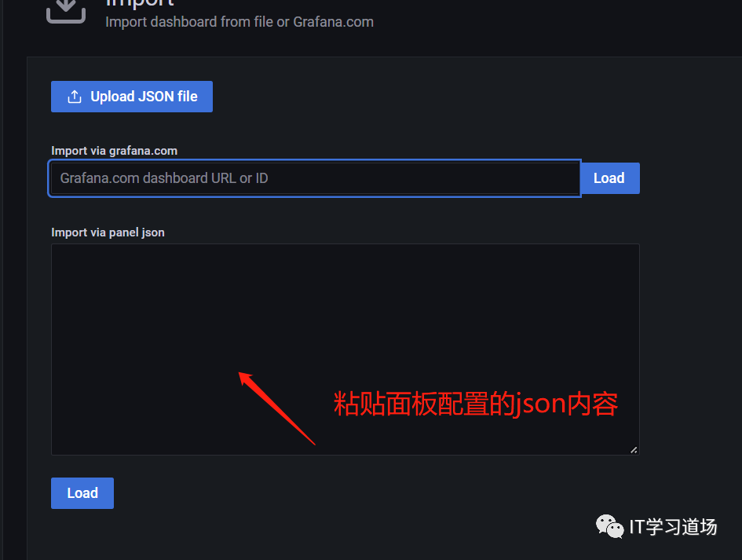Click the red 粘贴面板配置的json内容 annotation

coord(476,404)
